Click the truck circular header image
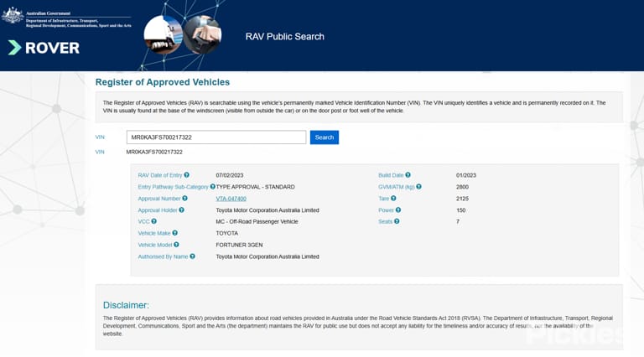 (x=163, y=35)
